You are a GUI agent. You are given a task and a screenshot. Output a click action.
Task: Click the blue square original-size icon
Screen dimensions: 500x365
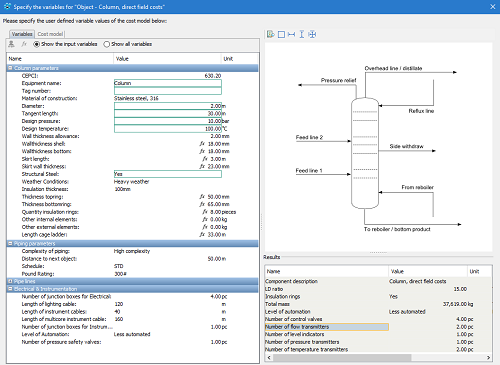coord(281,34)
